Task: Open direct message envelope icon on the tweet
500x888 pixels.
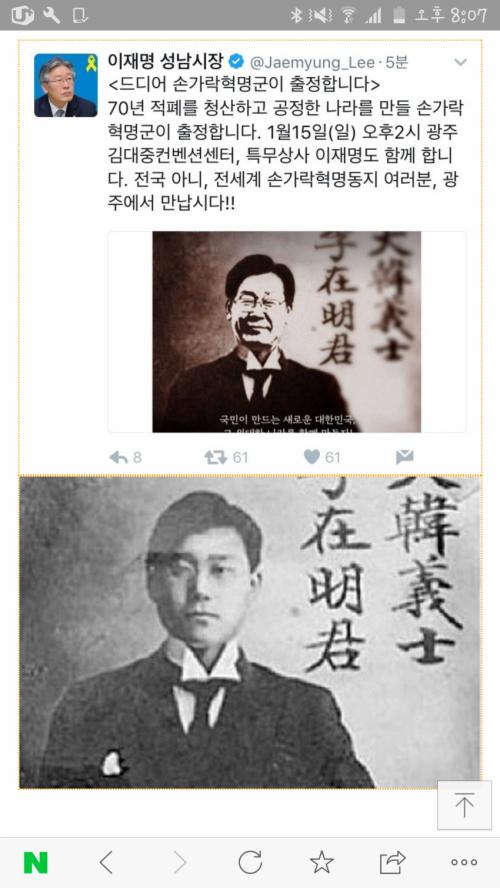Action: 405,457
